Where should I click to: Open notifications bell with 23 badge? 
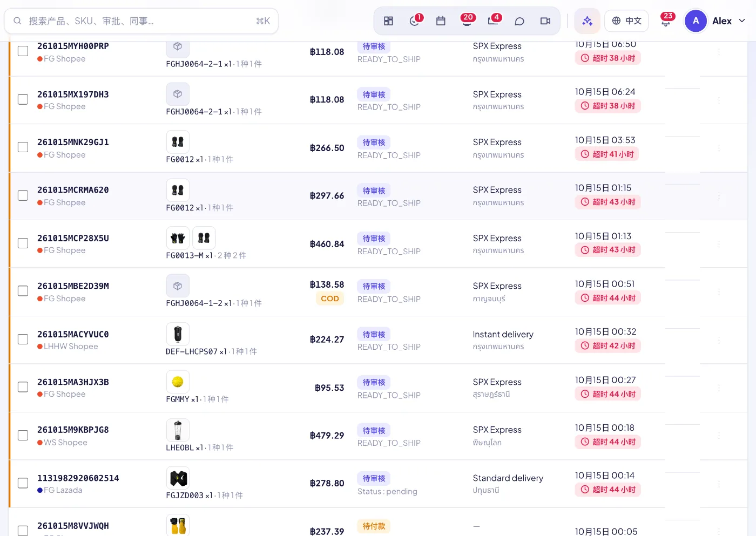point(666,21)
